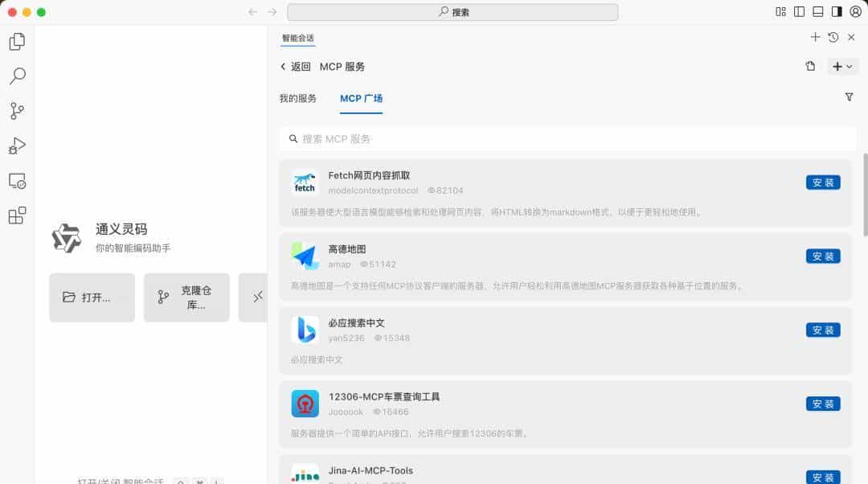Screen dimensions: 868x484
Task: Open the Run and Debug panel
Action: [x=17, y=146]
